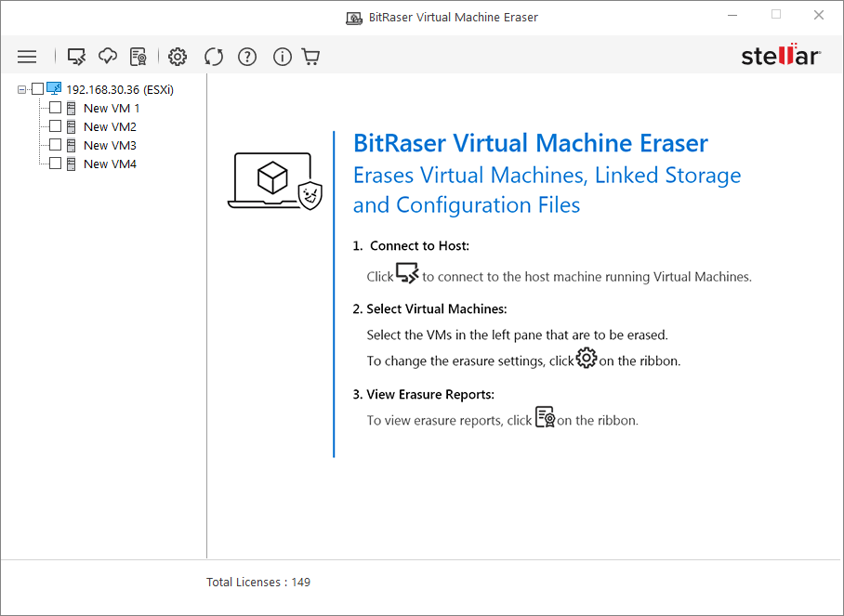The image size is (844, 616).
Task: Click server icon beside New VM3
Action: click(x=71, y=145)
